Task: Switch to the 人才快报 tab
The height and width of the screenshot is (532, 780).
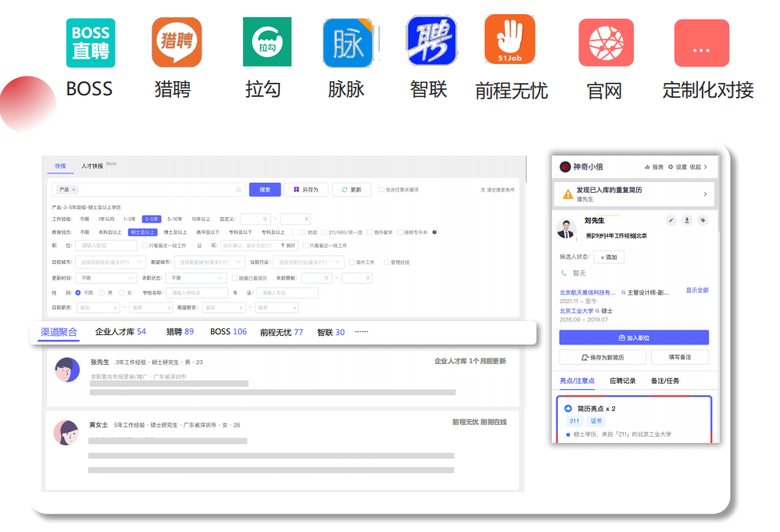Action: pyautogui.click(x=92, y=166)
